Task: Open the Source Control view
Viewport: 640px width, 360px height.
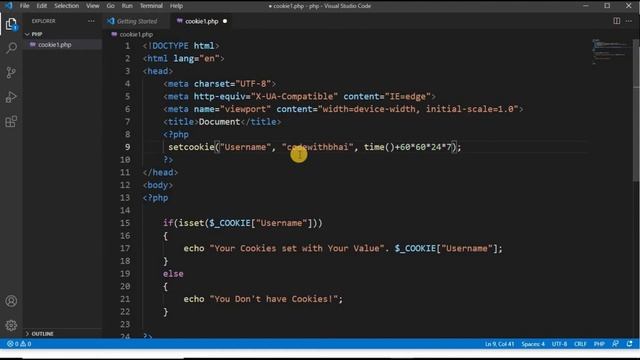Action: (x=11, y=73)
